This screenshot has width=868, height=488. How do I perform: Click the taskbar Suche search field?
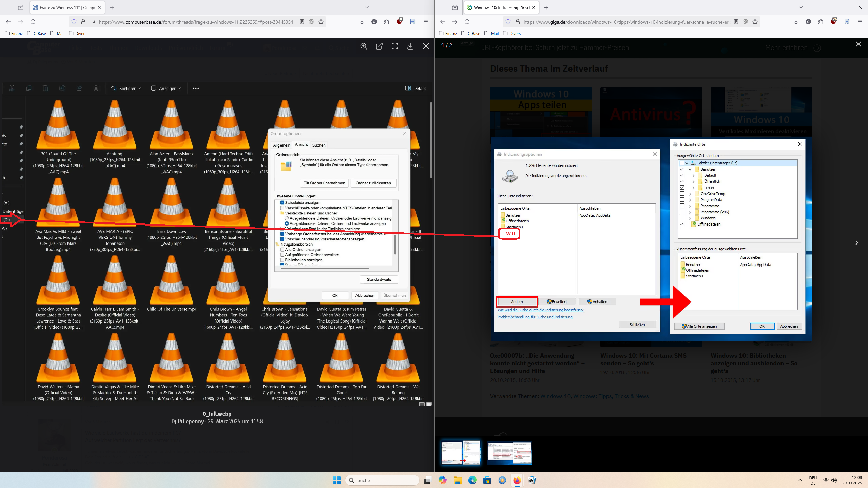click(383, 480)
